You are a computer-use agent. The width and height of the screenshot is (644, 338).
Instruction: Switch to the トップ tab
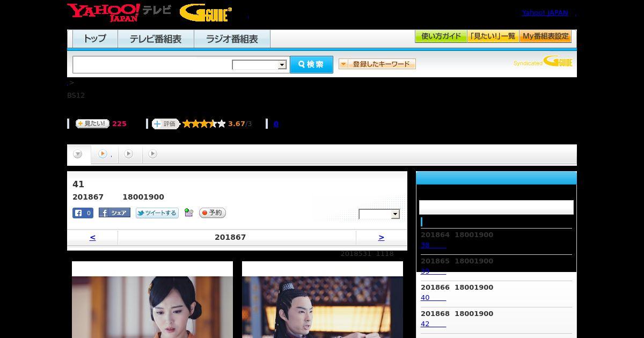coord(95,39)
